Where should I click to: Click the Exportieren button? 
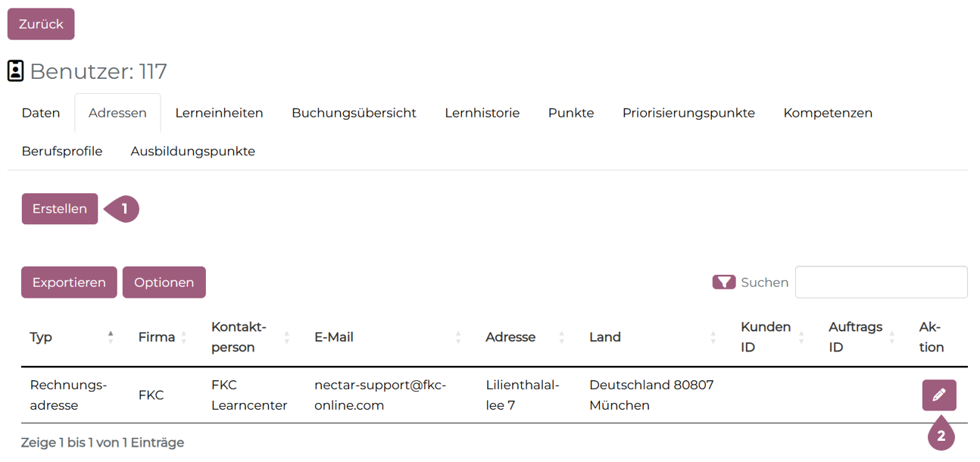pos(69,283)
